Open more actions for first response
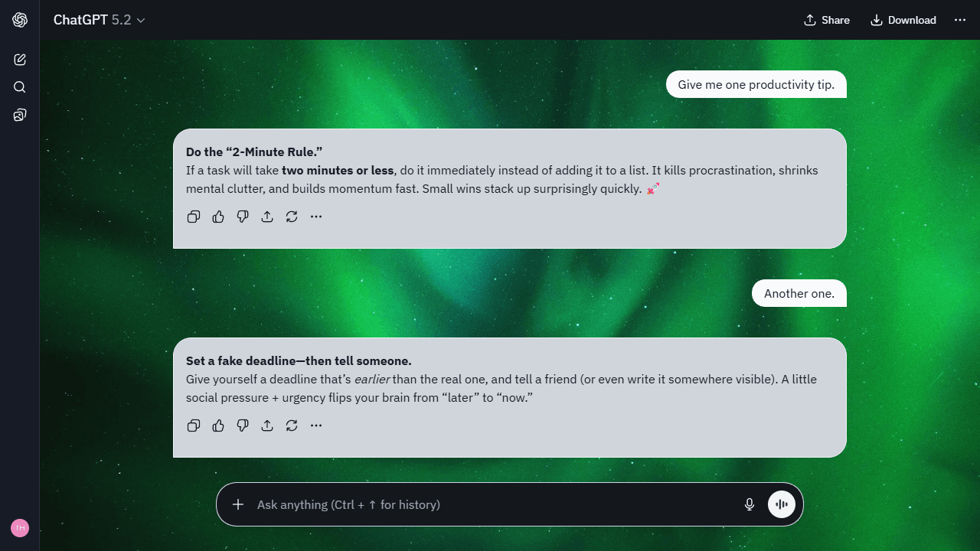 pos(316,217)
